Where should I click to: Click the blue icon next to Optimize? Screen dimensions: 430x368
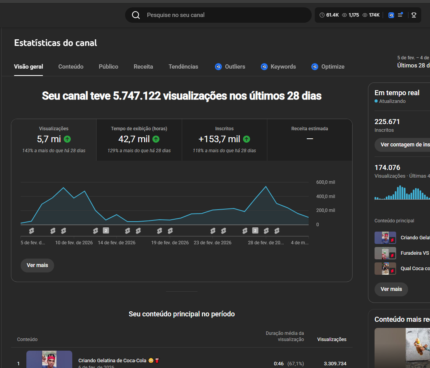click(315, 67)
